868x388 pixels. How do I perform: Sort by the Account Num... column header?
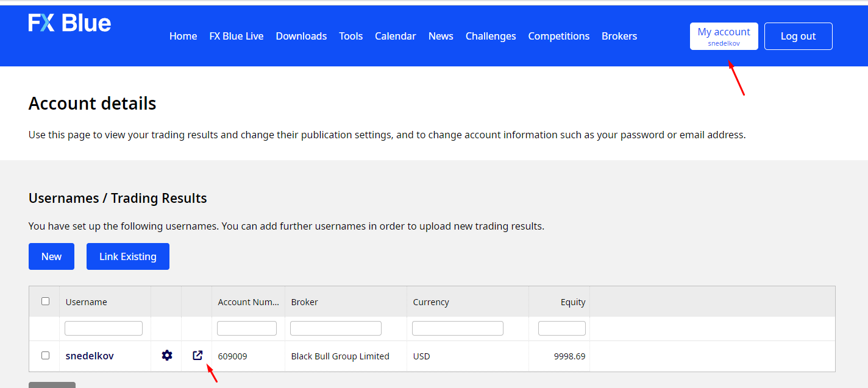[248, 302]
